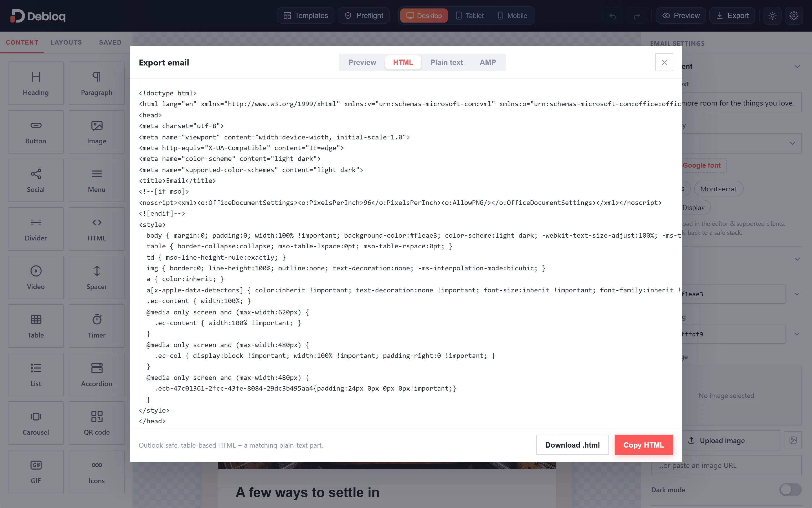Click the <title>Email</title> code line
The height and width of the screenshot is (508, 812).
click(x=177, y=181)
